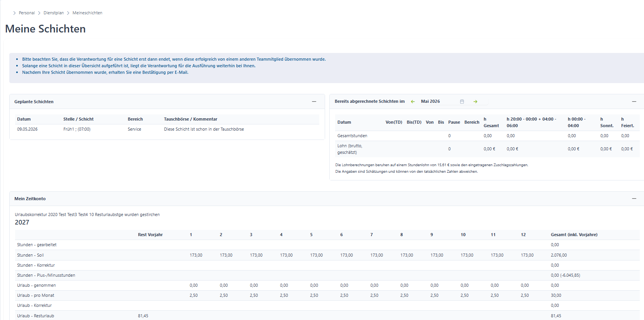644x320 pixels.
Task: Select the Meineschichten breadcrumb item
Action: pos(87,13)
